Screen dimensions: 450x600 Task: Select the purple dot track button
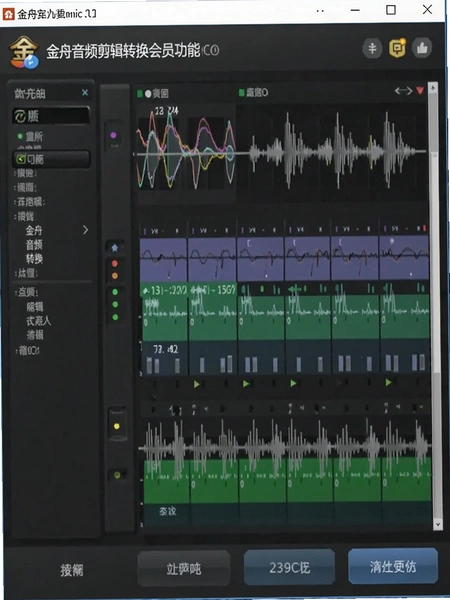(113, 135)
